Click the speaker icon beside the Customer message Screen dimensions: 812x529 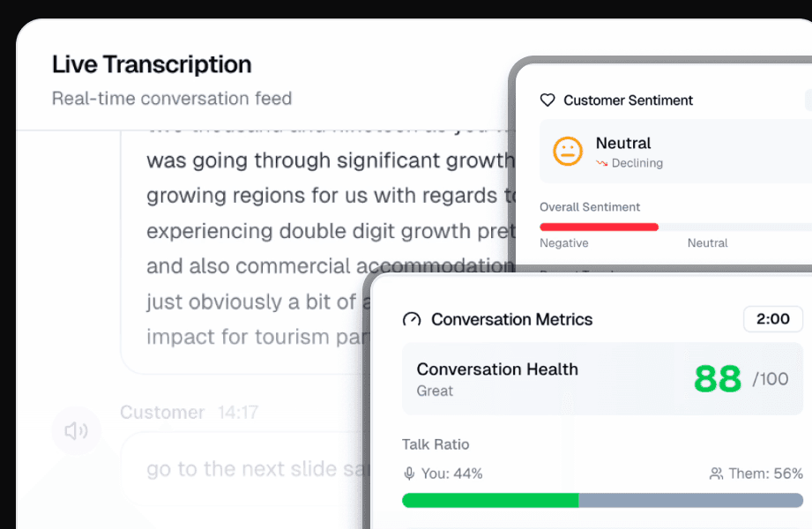click(76, 430)
